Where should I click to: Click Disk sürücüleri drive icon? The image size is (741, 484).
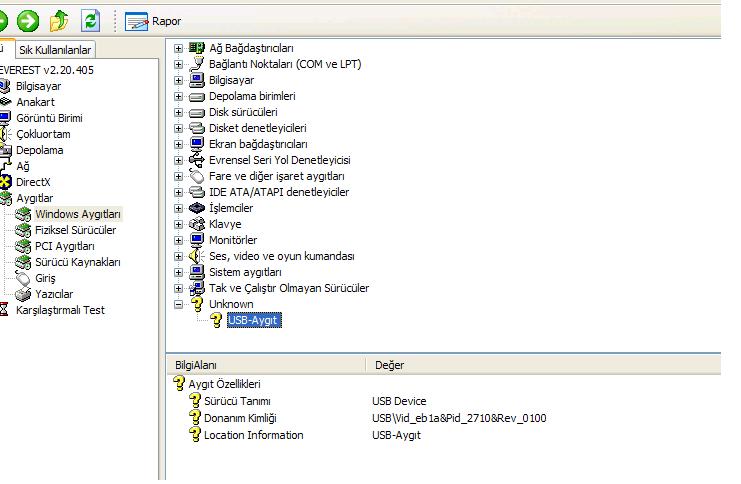click(197, 113)
